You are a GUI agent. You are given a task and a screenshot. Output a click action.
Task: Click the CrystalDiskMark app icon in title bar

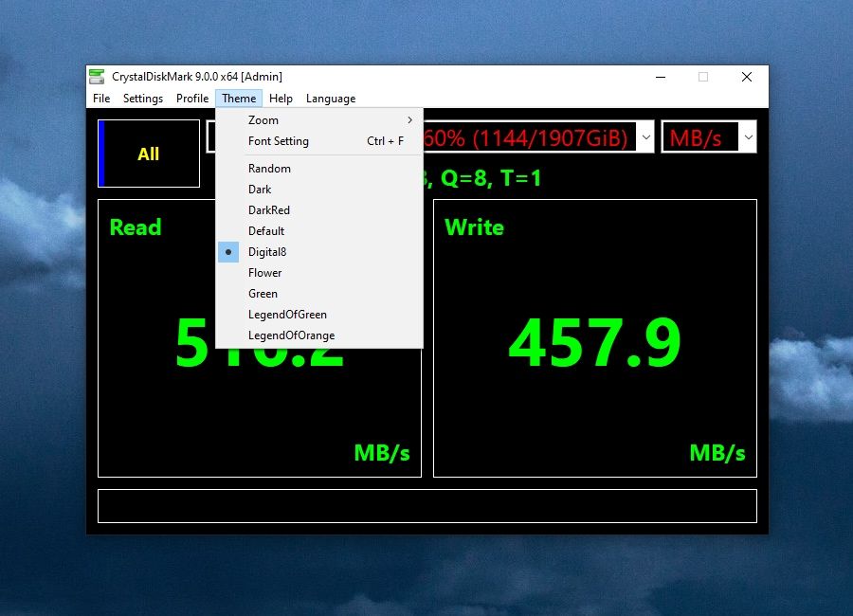[97, 77]
